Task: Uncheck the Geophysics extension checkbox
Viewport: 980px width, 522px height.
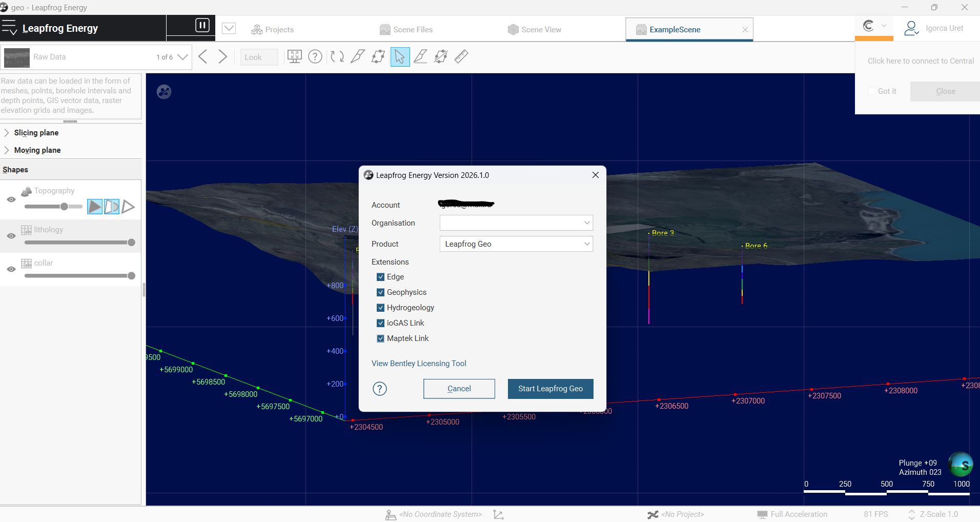Action: (380, 292)
